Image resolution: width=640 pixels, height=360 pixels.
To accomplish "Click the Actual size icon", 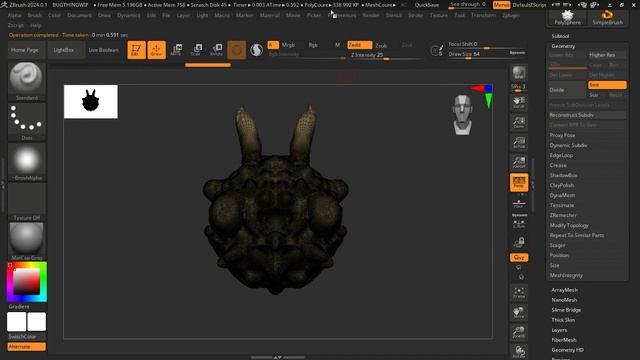I will (x=519, y=142).
